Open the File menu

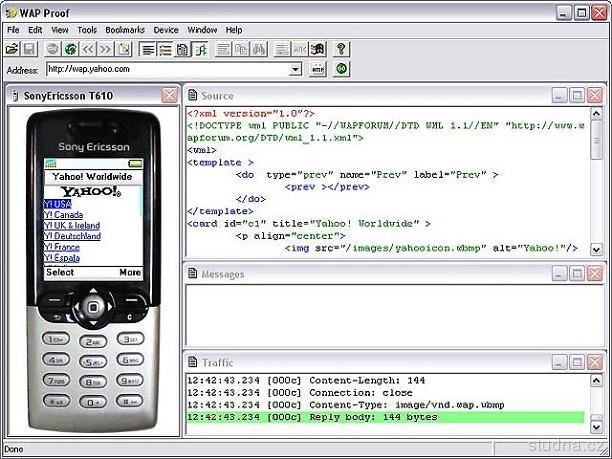coord(13,30)
